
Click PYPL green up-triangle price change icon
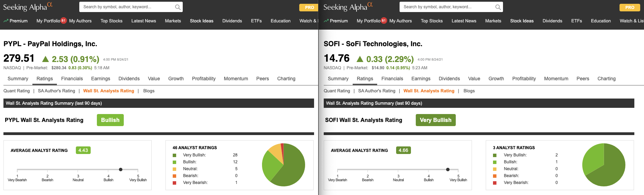45,59
